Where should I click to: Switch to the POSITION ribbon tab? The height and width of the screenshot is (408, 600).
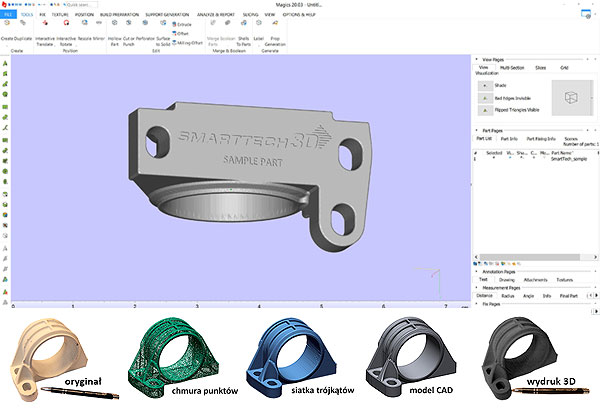click(84, 15)
